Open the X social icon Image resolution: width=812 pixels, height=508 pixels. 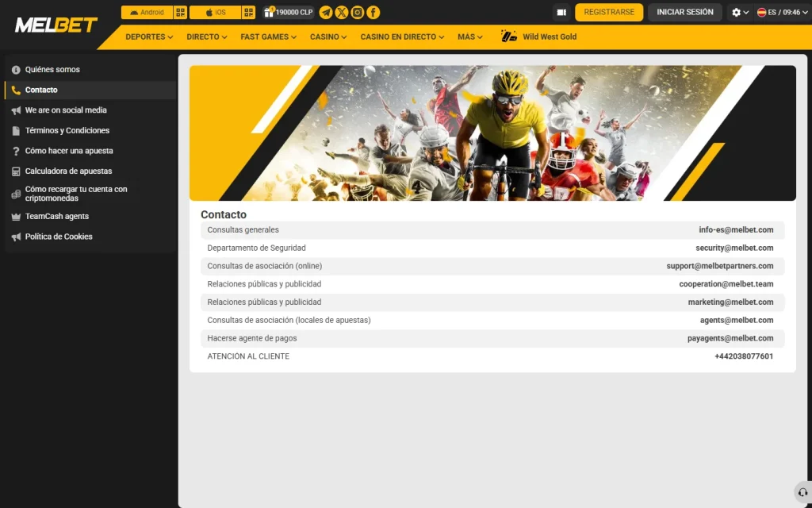tap(341, 13)
